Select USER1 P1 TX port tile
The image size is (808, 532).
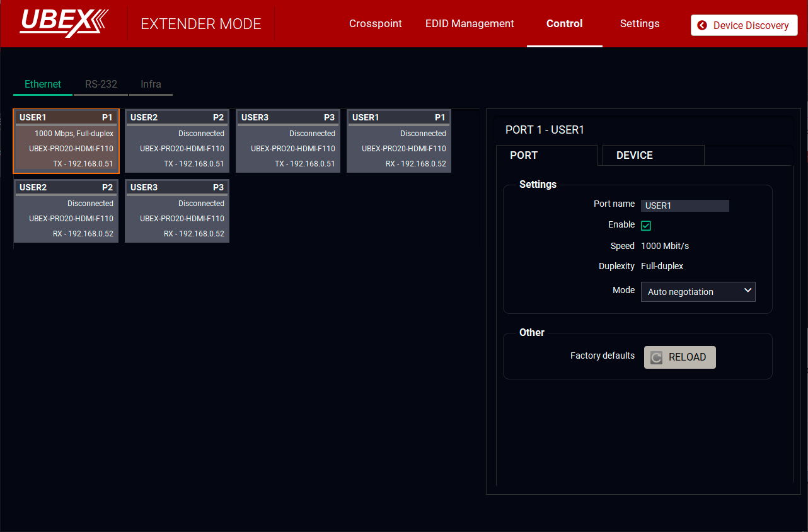(66, 141)
